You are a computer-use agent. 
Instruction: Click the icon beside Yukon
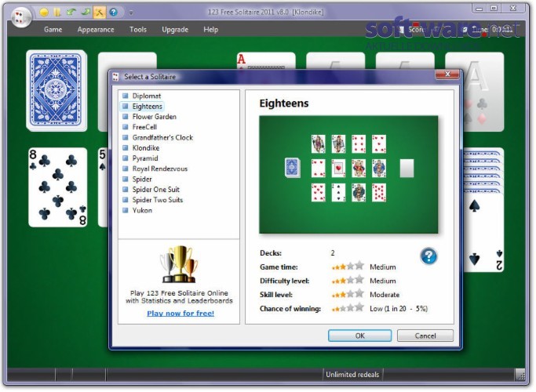[125, 210]
